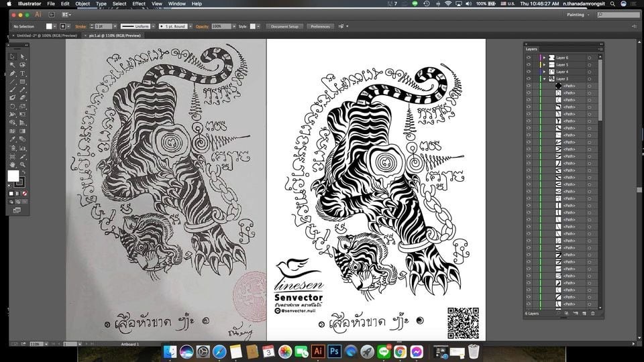
Task: Activate the Type tool
Action: point(23,74)
